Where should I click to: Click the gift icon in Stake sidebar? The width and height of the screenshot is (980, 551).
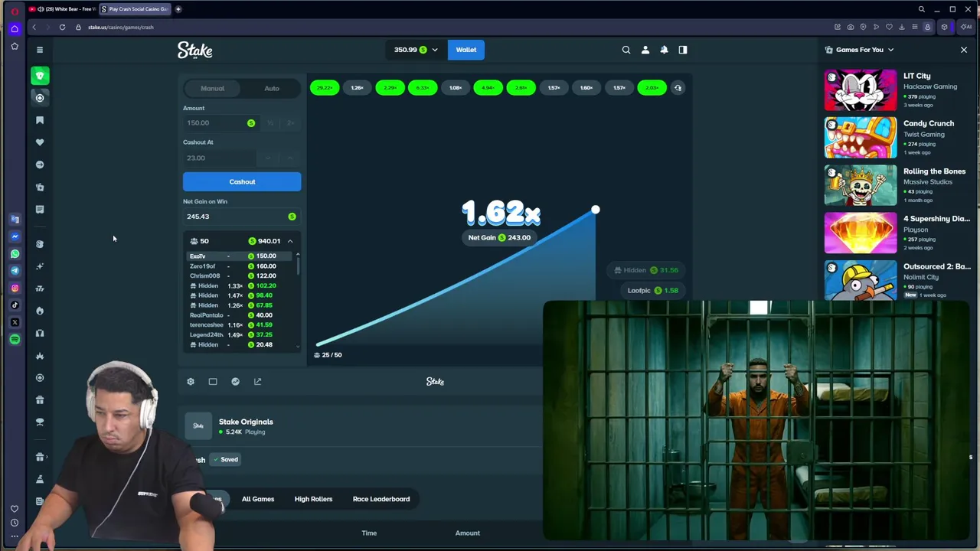(40, 399)
